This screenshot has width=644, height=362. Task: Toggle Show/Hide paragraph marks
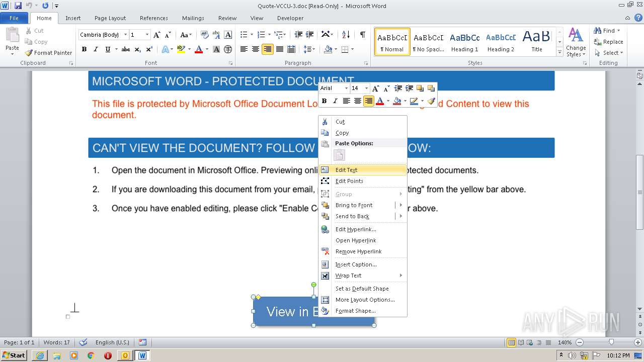click(362, 35)
